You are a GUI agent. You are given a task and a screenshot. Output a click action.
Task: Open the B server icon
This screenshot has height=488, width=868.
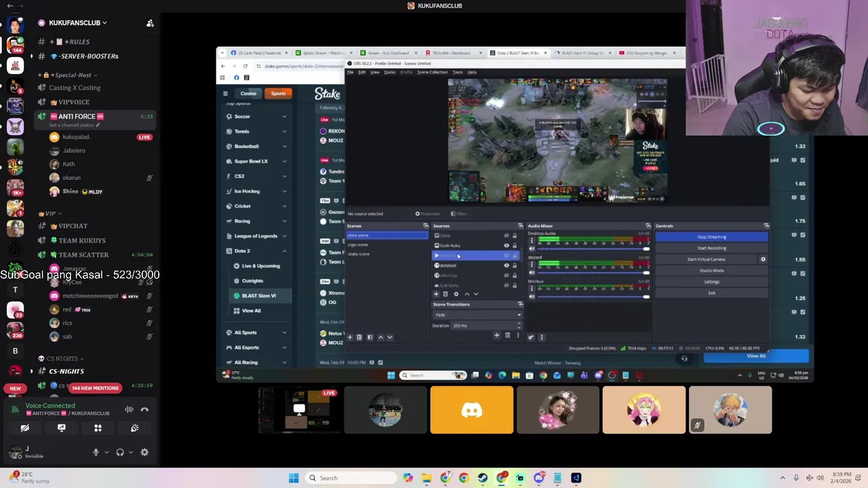click(15, 351)
